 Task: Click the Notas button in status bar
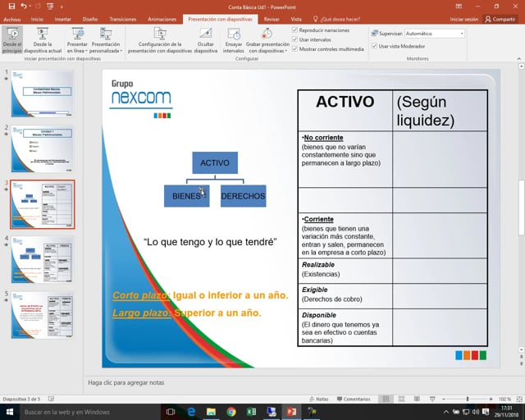(x=319, y=399)
